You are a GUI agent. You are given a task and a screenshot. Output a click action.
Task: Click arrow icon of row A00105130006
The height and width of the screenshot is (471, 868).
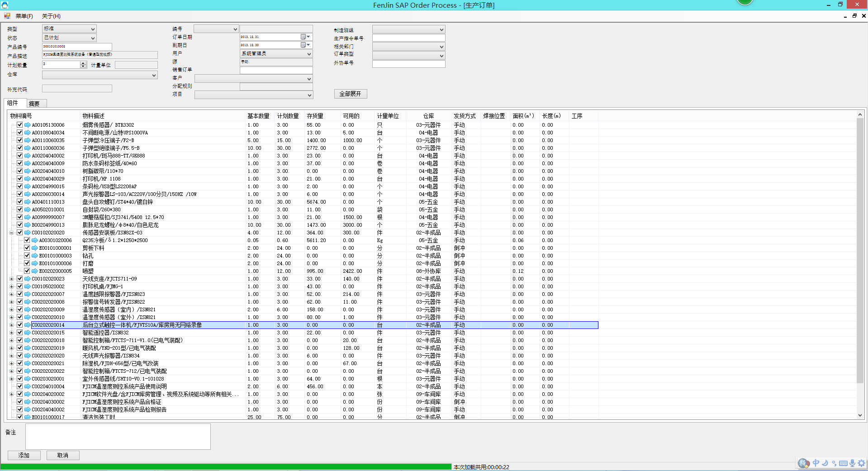(x=28, y=125)
